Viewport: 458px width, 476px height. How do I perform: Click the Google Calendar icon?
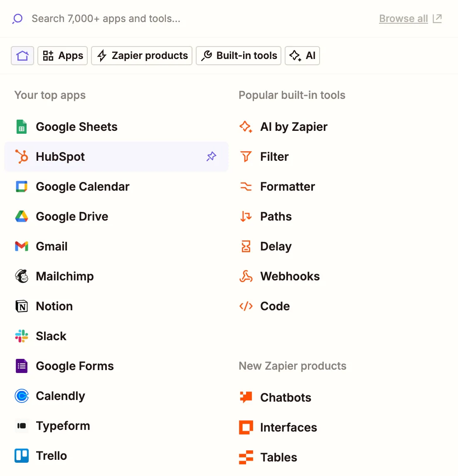pos(22,186)
